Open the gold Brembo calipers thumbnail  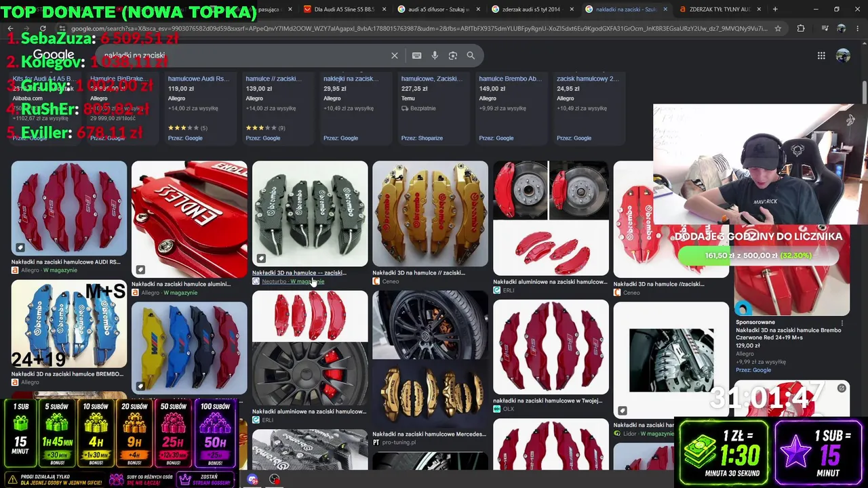(430, 213)
